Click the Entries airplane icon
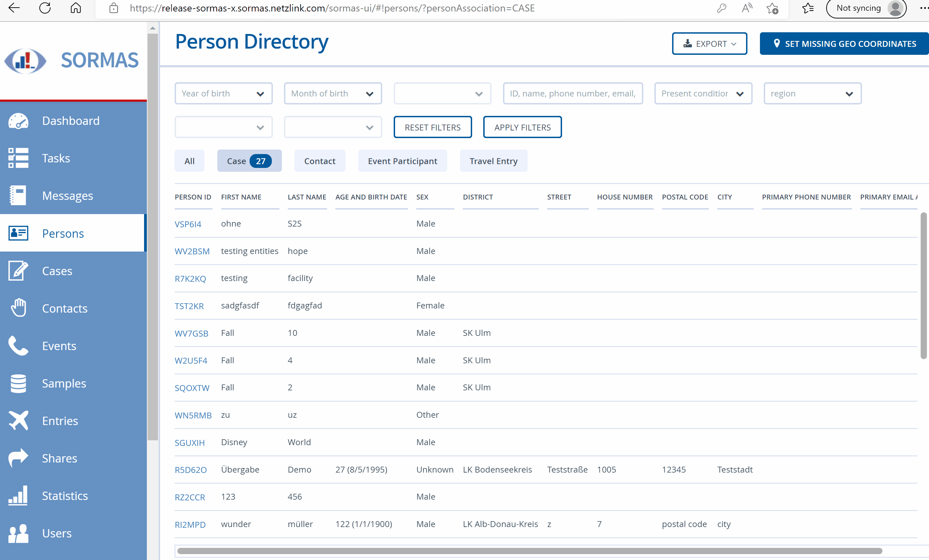Screen dimensions: 929x560 click(x=18, y=421)
